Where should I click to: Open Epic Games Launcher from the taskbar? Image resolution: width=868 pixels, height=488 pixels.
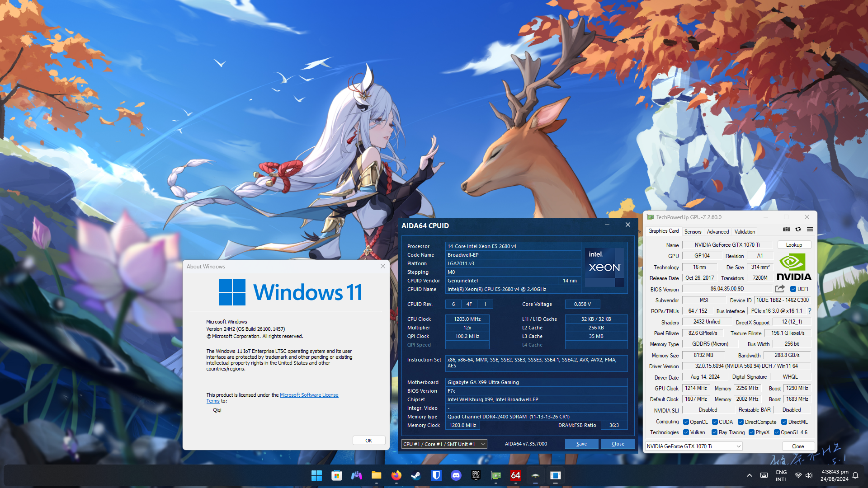point(476,475)
